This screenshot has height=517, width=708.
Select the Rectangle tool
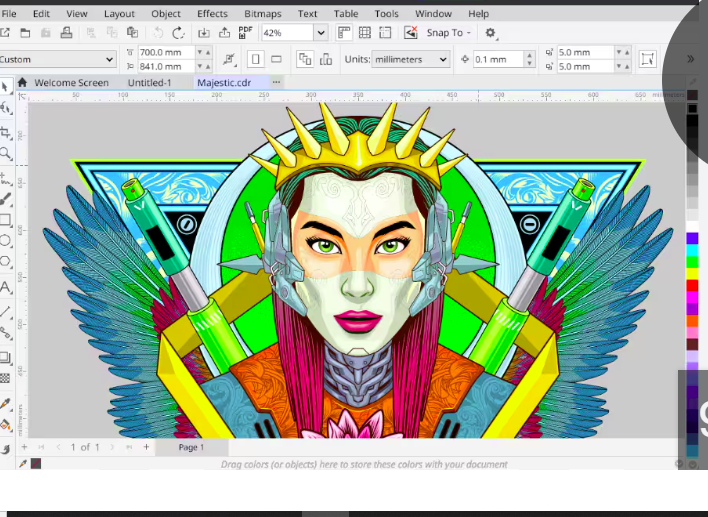tap(5, 220)
